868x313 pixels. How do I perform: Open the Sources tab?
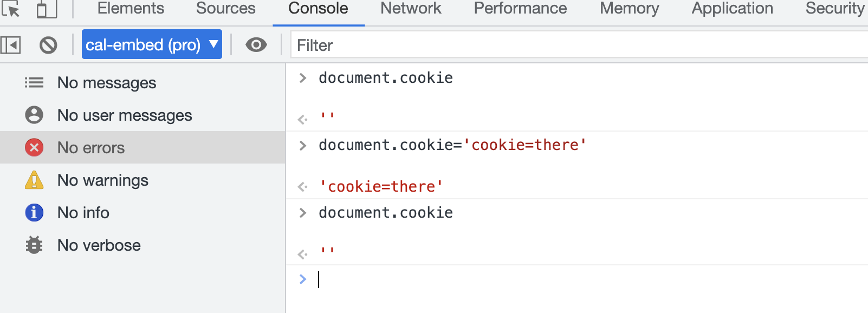pyautogui.click(x=225, y=9)
